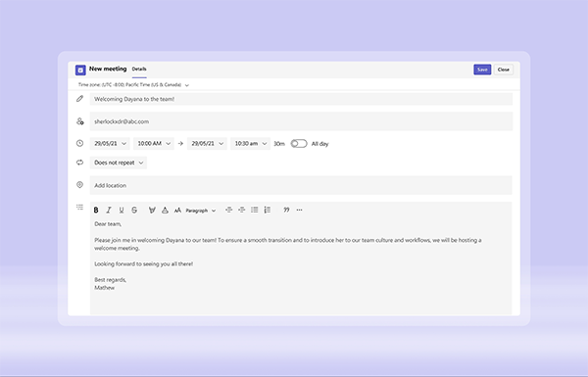
Task: Expand the Does not repeat dropdown
Action: (119, 163)
